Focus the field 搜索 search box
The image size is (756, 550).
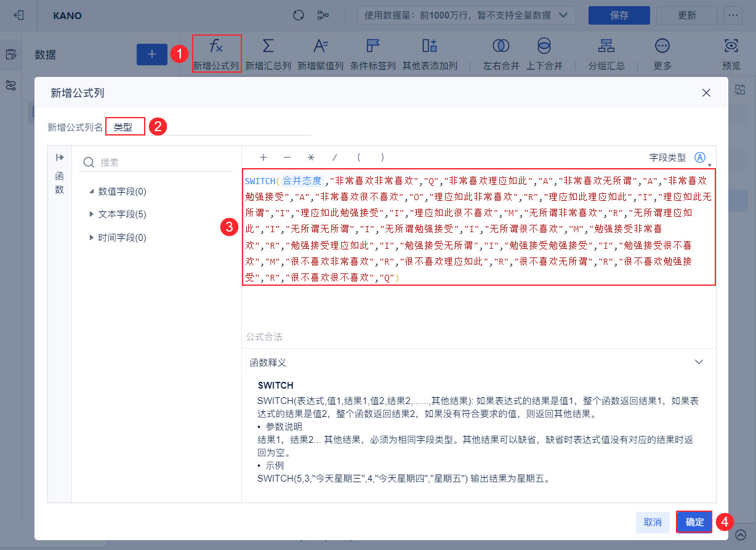coord(158,163)
